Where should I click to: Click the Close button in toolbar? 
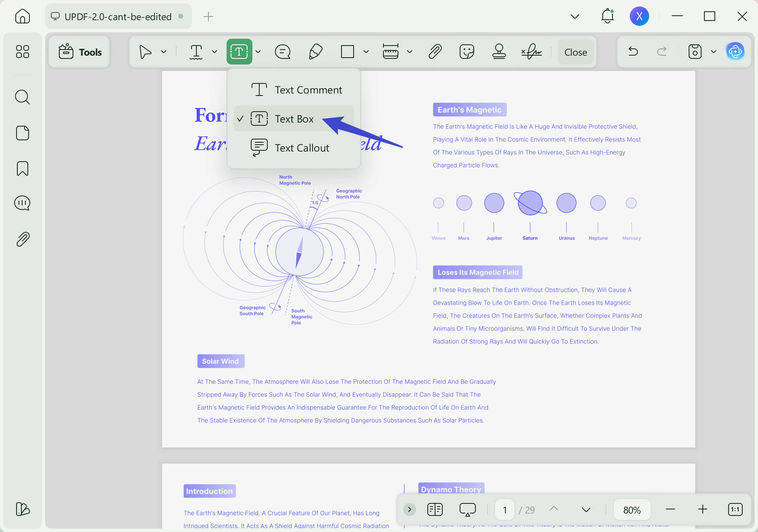pyautogui.click(x=576, y=52)
